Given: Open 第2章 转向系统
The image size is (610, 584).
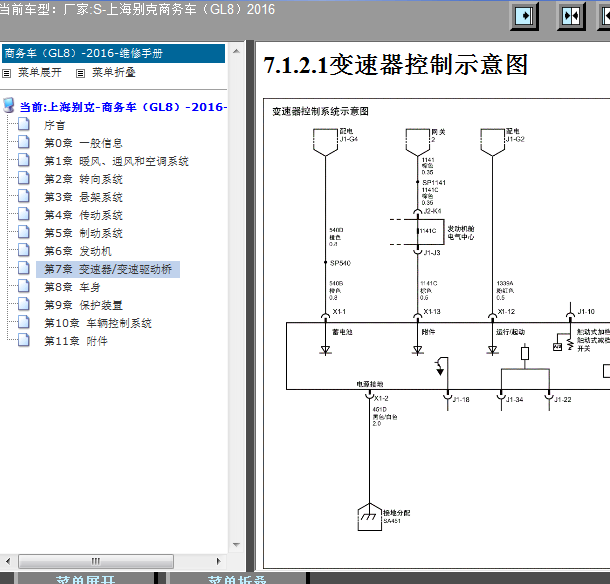Looking at the screenshot, I should (83, 179).
